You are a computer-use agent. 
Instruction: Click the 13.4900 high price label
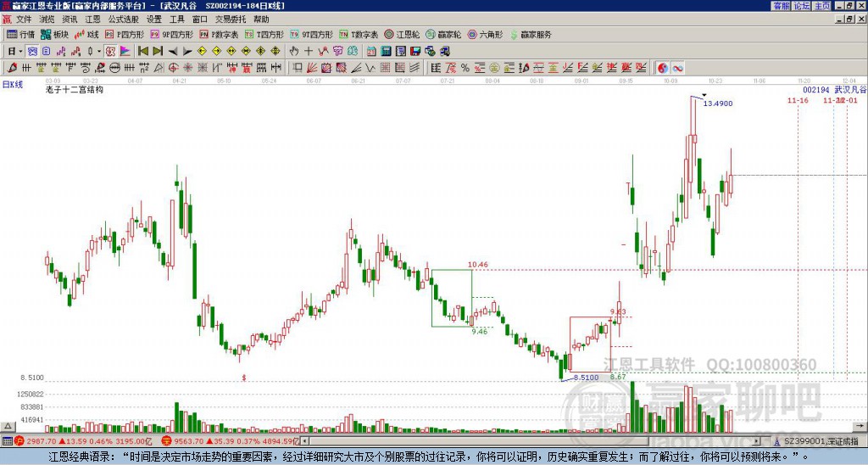(x=718, y=104)
